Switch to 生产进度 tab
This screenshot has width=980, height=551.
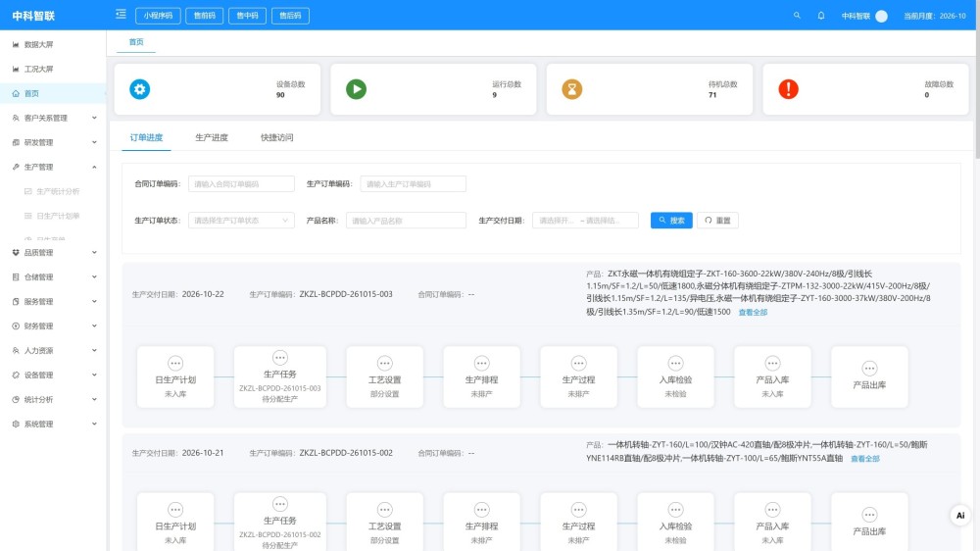pos(212,137)
